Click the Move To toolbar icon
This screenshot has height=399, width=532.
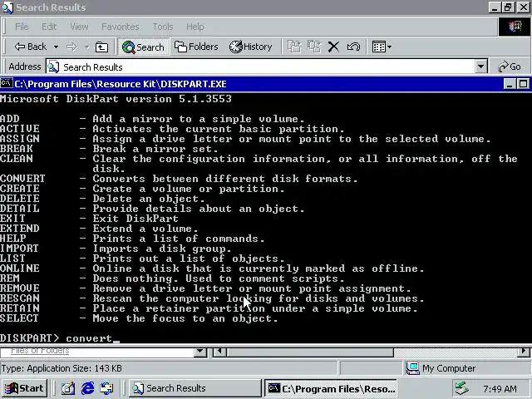293,47
